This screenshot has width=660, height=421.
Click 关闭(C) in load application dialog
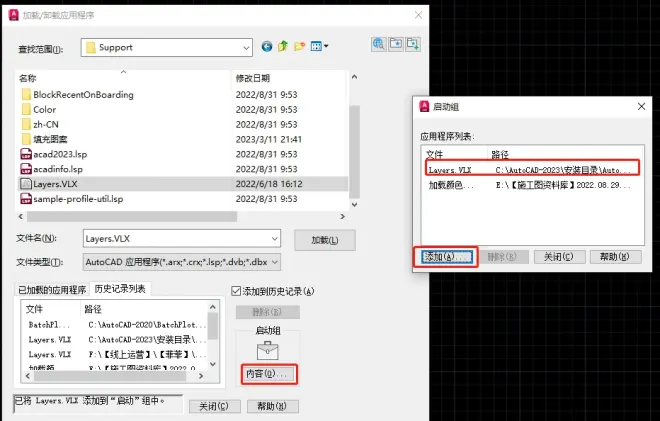tap(214, 406)
